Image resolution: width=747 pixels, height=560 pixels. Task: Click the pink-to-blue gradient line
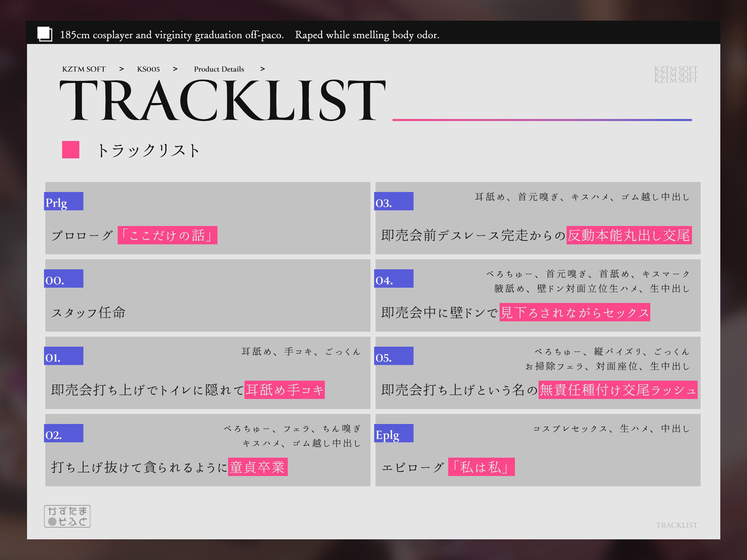point(542,120)
